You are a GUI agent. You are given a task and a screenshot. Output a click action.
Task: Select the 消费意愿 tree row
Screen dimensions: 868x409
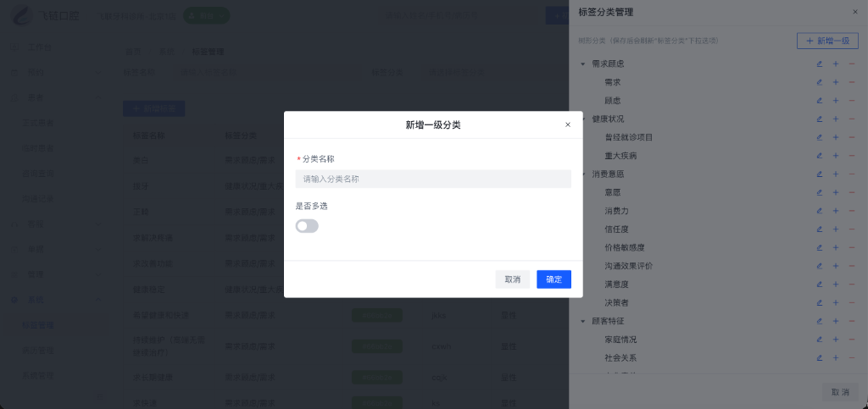pyautogui.click(x=608, y=174)
